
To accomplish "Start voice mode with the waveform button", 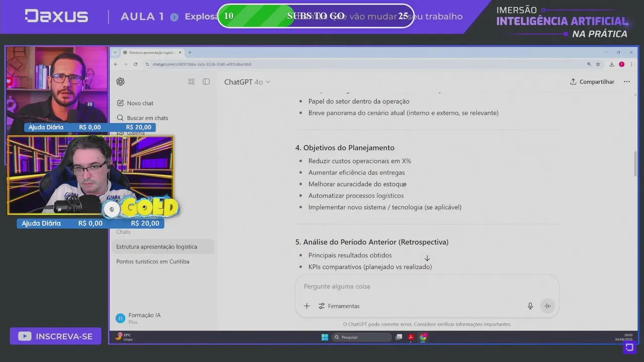I will [x=547, y=306].
